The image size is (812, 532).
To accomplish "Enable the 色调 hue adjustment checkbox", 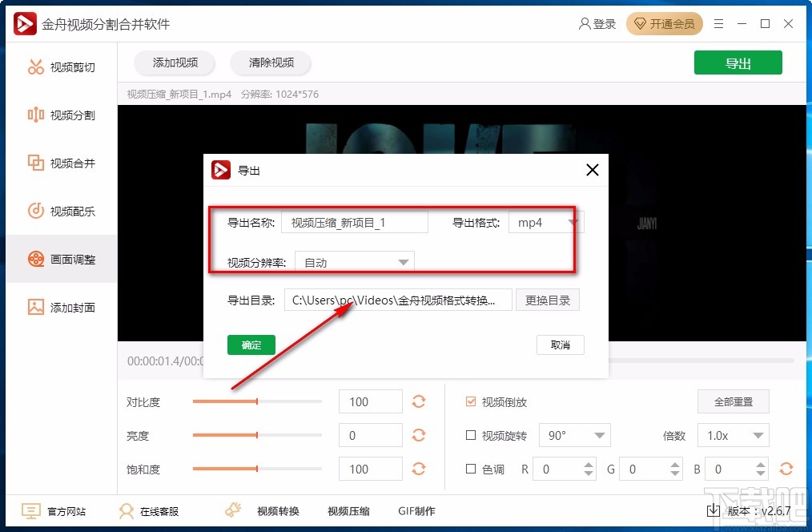I will [470, 470].
